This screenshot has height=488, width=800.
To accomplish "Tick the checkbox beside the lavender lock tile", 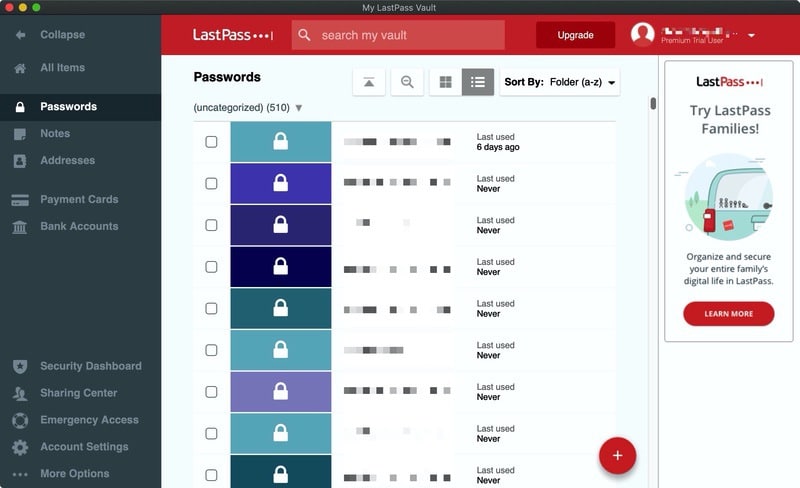I will click(211, 392).
